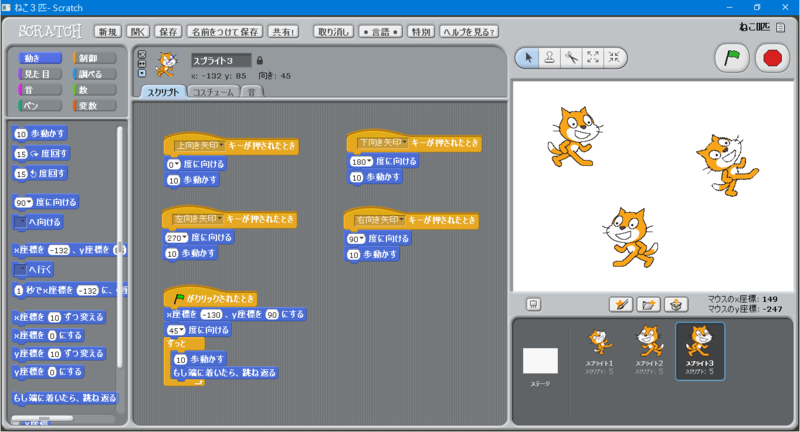The width and height of the screenshot is (800, 432).
Task: Select no-rotation style button
Action: pos(142,73)
